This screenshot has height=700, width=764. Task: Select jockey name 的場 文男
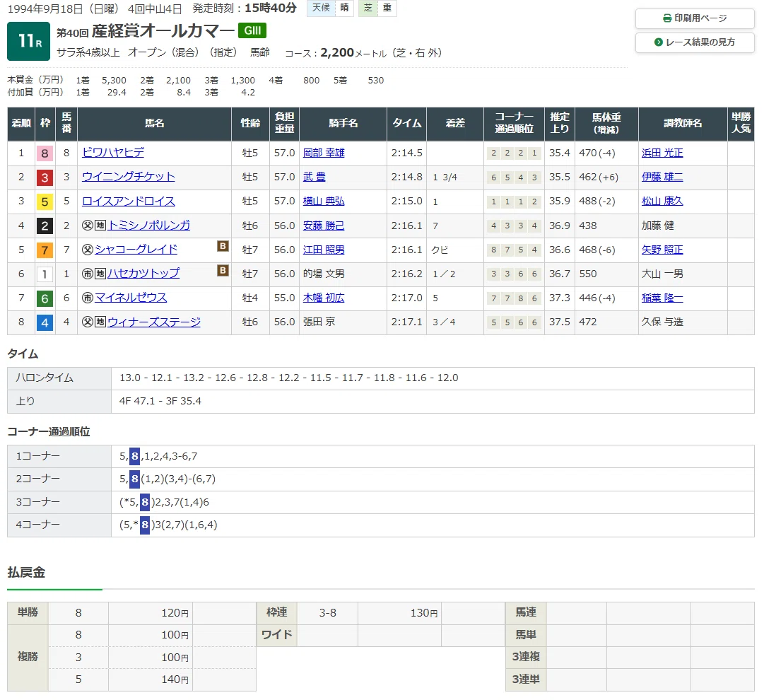pos(324,274)
